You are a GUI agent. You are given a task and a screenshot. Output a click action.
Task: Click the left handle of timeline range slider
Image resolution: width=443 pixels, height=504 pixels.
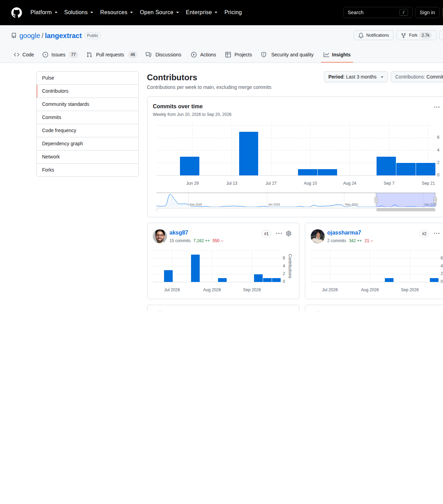(376, 200)
